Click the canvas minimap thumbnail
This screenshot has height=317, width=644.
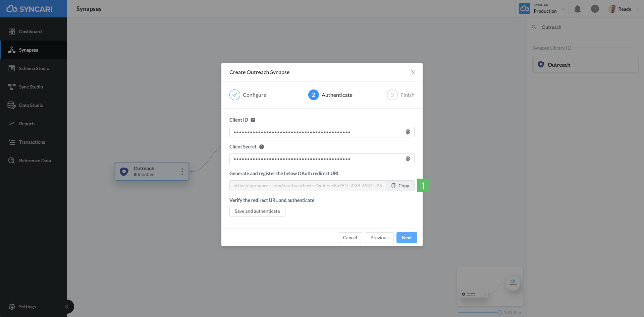[x=490, y=286]
